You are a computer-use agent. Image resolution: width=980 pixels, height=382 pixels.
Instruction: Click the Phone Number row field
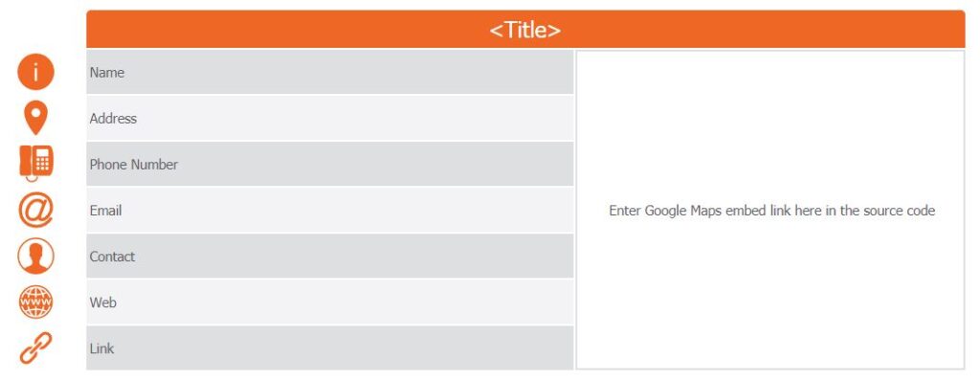click(x=329, y=165)
